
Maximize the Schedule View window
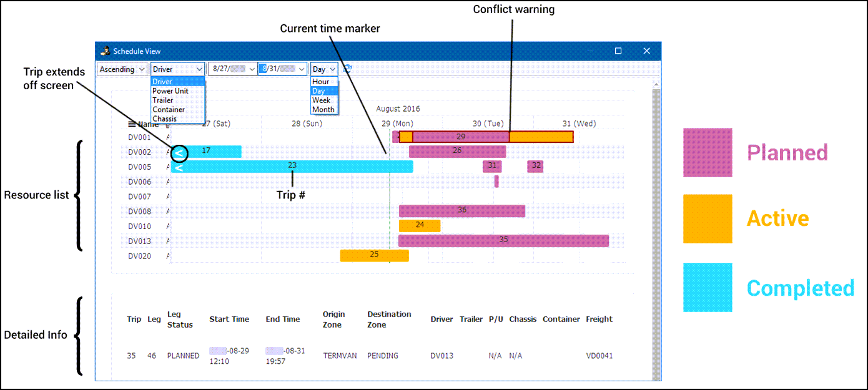point(618,51)
